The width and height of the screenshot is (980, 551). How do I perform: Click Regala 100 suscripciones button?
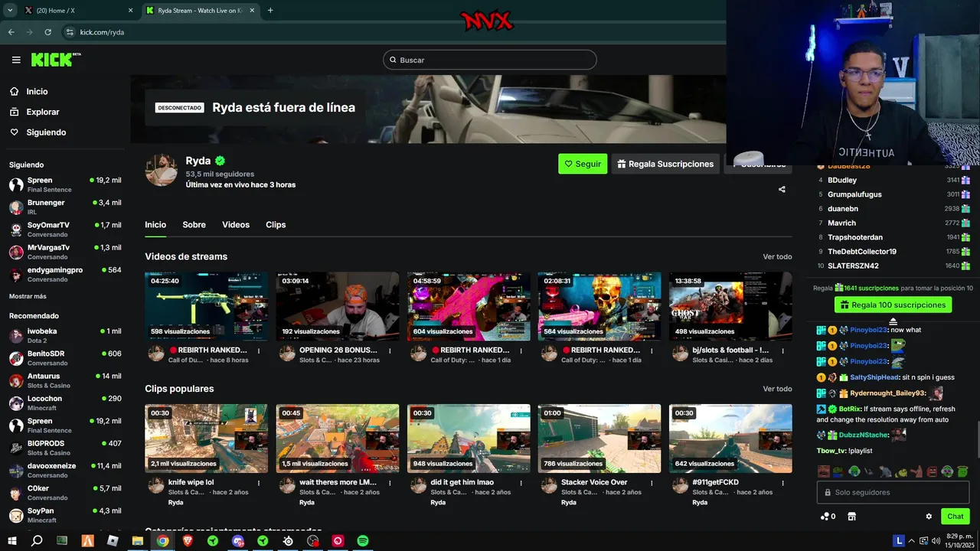(x=893, y=305)
